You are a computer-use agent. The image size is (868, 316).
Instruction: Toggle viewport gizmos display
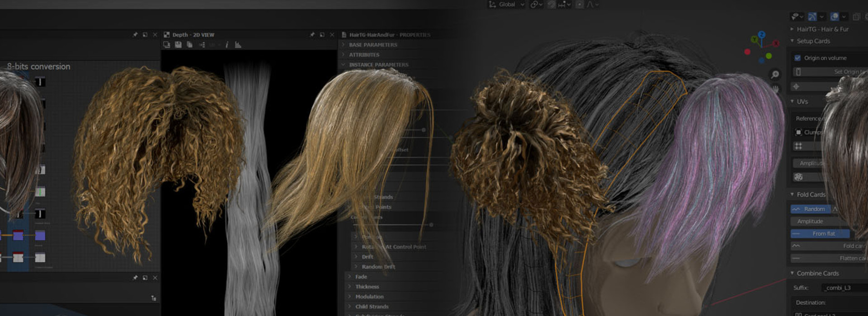click(812, 17)
